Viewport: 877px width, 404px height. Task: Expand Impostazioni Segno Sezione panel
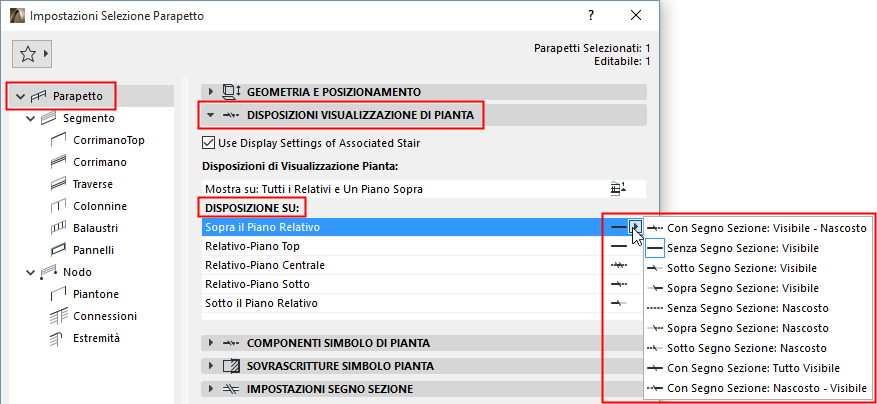click(211, 388)
